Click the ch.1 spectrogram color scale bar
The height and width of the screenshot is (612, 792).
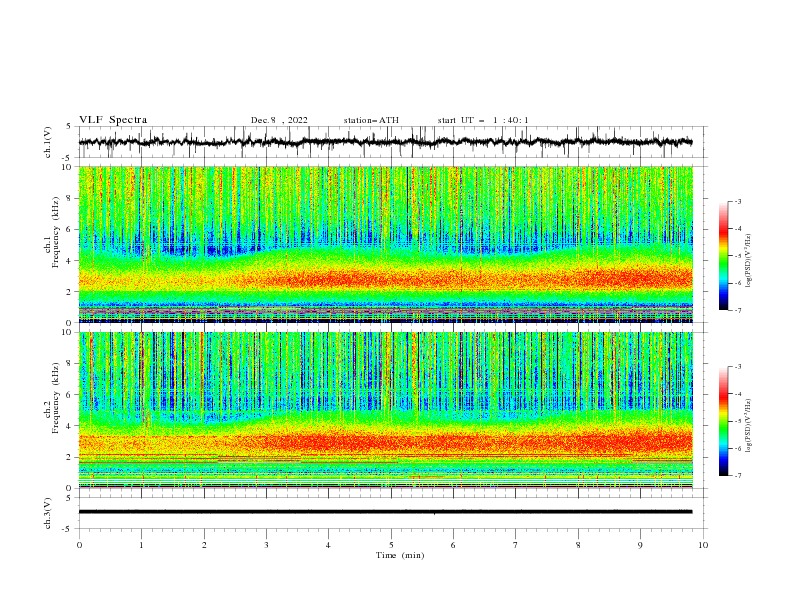point(723,256)
